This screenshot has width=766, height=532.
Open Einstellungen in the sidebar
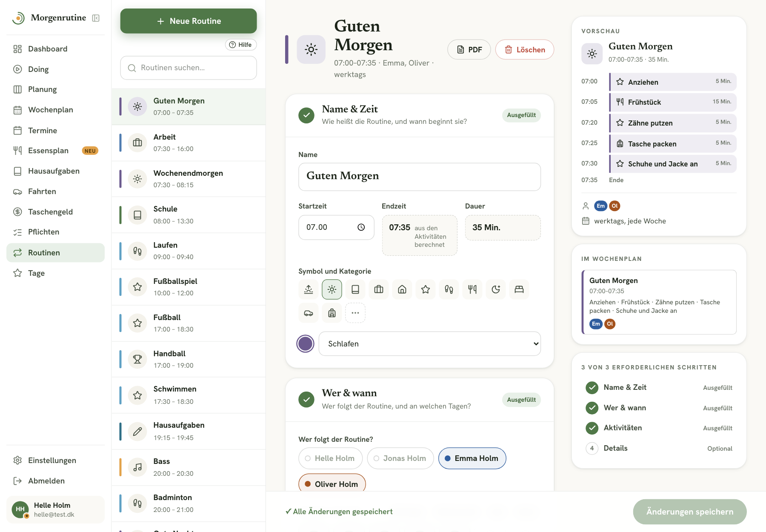click(55, 460)
